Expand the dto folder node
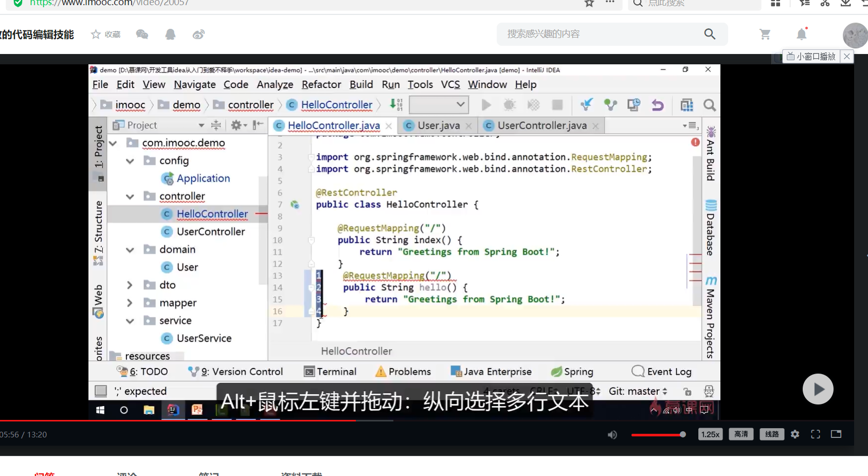This screenshot has height=476, width=868. pyautogui.click(x=130, y=285)
